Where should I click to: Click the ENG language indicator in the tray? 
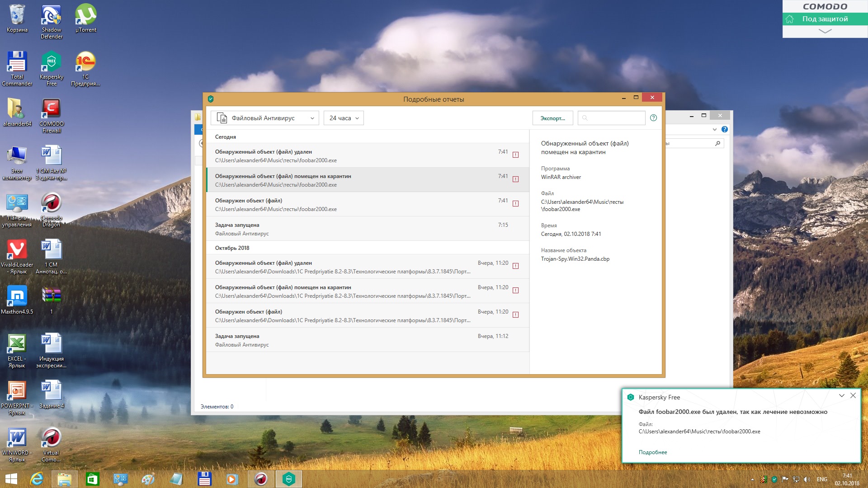tap(821, 479)
